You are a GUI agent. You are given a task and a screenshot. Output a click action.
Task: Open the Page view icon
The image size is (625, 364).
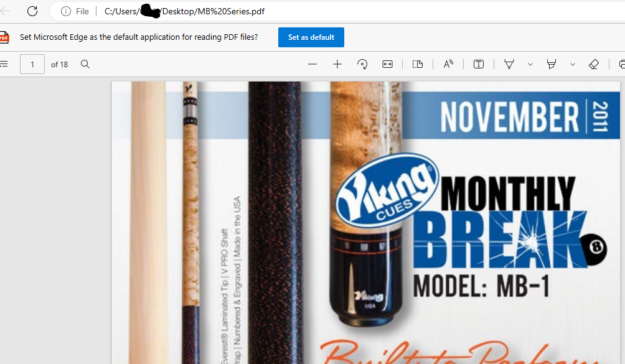(x=418, y=64)
